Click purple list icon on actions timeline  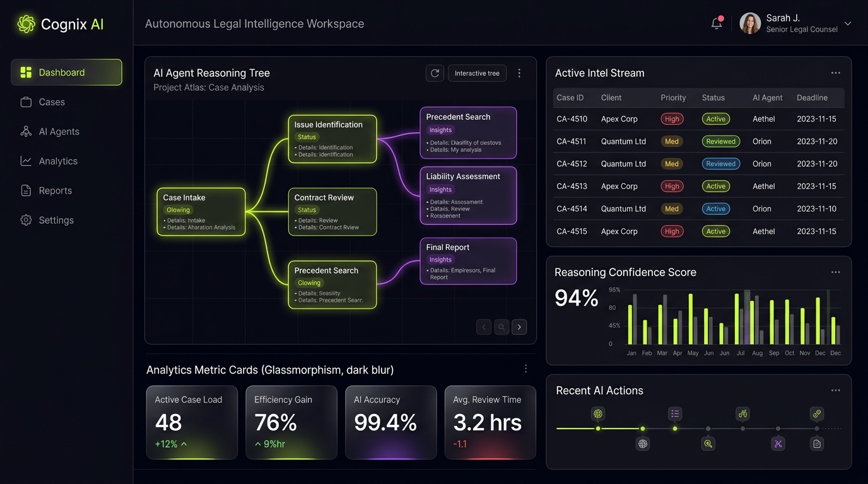coord(675,414)
